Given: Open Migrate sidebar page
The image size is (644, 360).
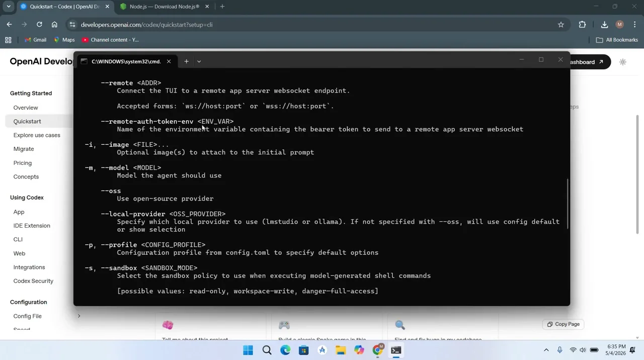Looking at the screenshot, I should coord(24,149).
